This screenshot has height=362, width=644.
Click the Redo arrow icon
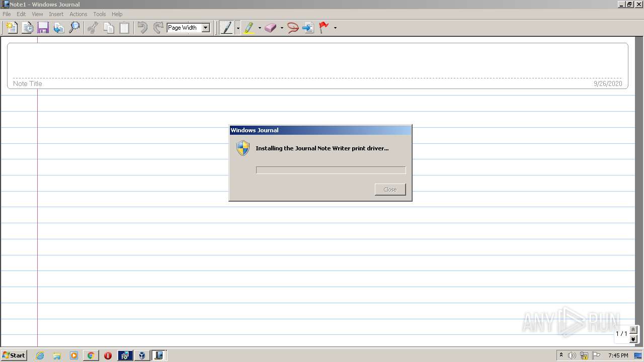(158, 28)
